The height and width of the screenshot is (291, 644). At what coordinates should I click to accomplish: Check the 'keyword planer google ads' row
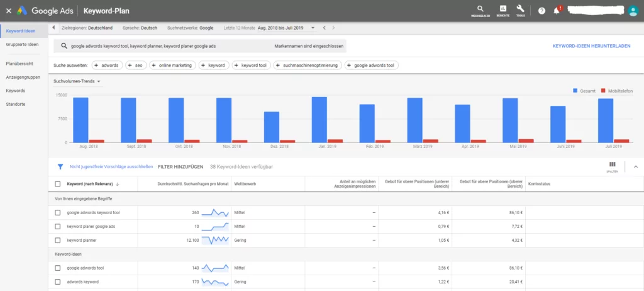point(58,226)
